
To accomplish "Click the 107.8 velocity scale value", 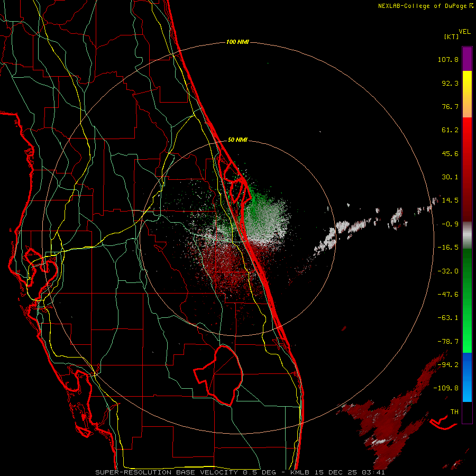I will pyautogui.click(x=448, y=59).
